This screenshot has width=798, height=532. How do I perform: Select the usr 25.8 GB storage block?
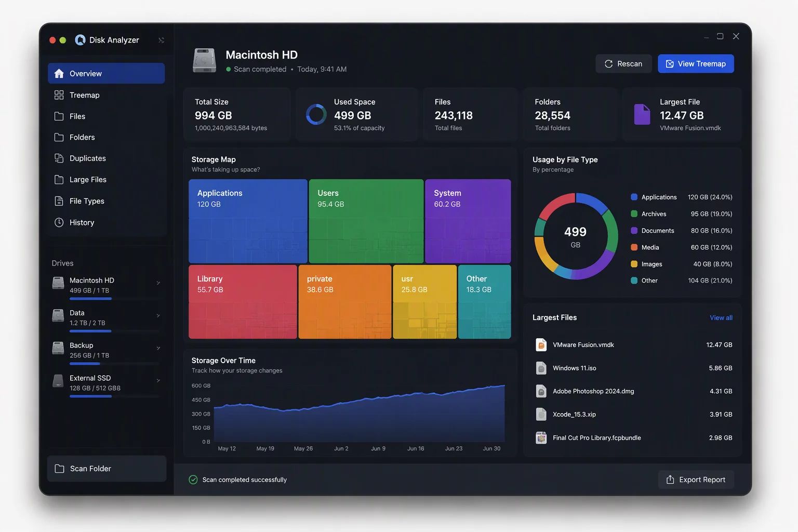pyautogui.click(x=425, y=302)
